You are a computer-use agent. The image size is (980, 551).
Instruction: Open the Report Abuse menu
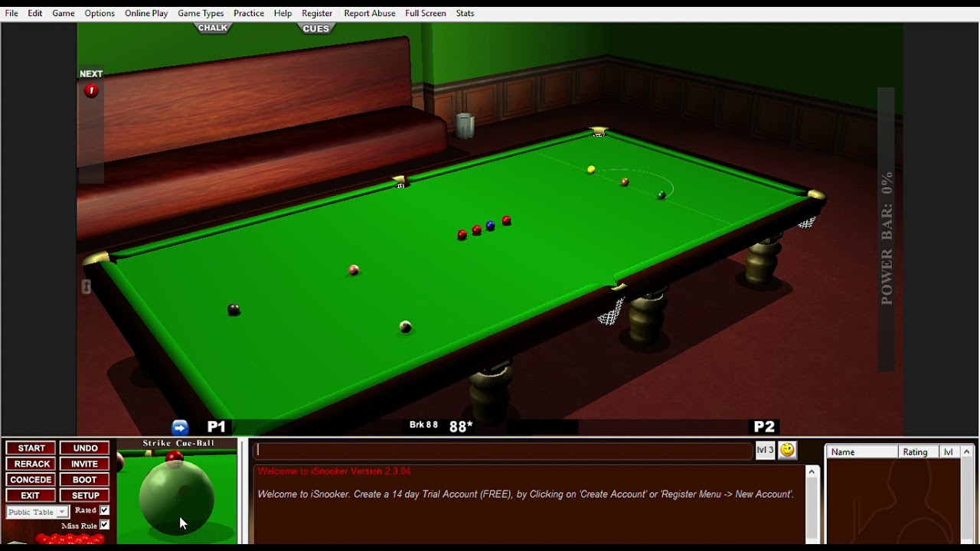pyautogui.click(x=370, y=13)
